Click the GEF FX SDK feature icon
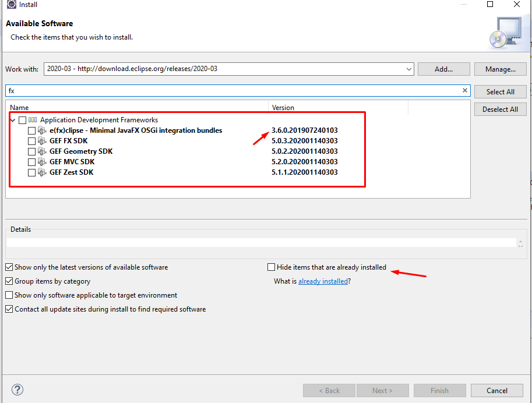 click(42, 141)
